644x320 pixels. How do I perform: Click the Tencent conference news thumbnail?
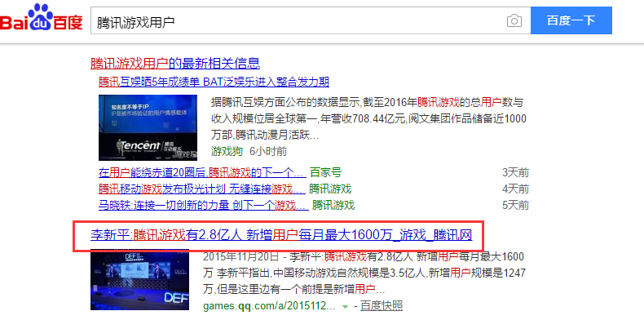148,127
